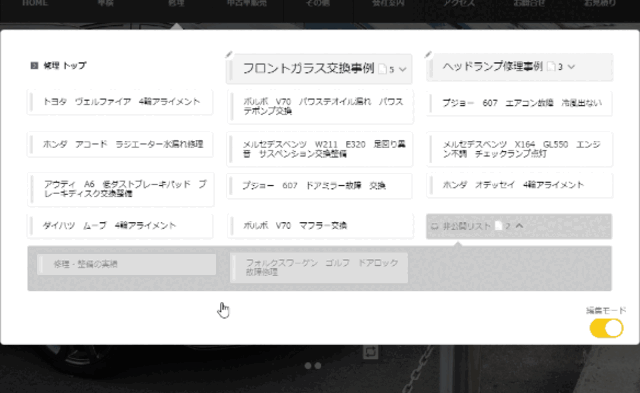Open the HOME menu item

[x=35, y=3]
